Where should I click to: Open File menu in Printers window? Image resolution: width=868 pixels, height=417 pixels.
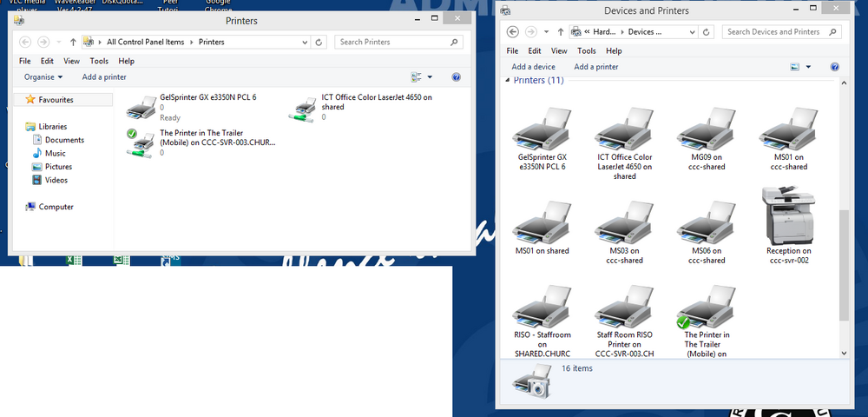coord(25,61)
